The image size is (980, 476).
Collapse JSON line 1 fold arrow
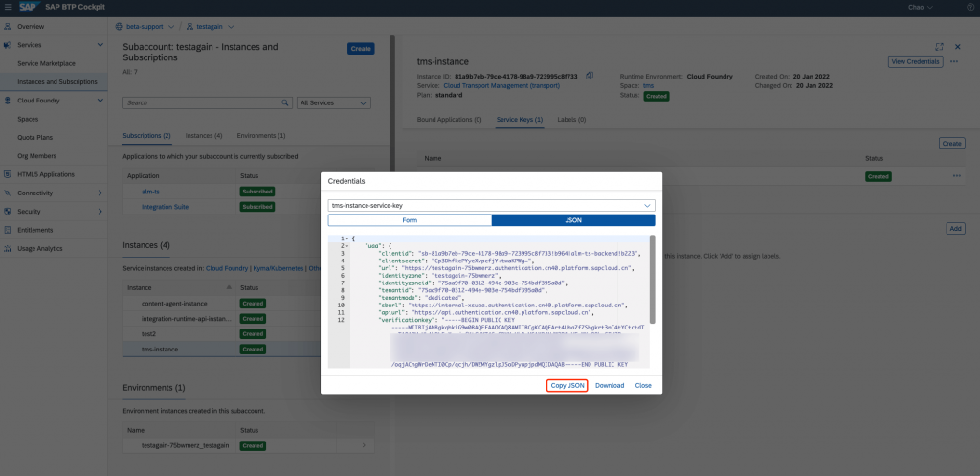(346, 238)
